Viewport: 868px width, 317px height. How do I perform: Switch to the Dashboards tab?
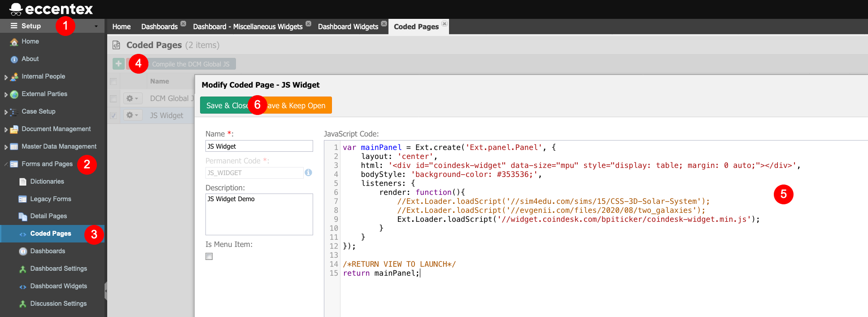(x=159, y=26)
